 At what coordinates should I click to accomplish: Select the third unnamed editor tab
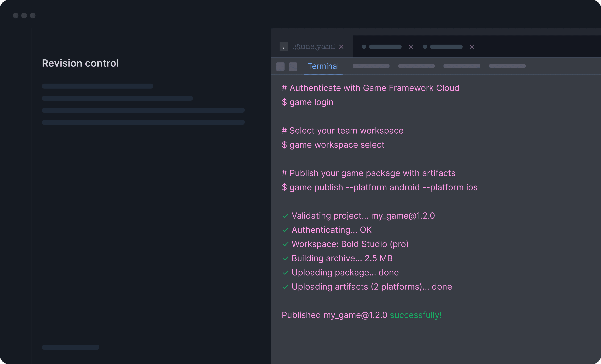click(x=446, y=47)
